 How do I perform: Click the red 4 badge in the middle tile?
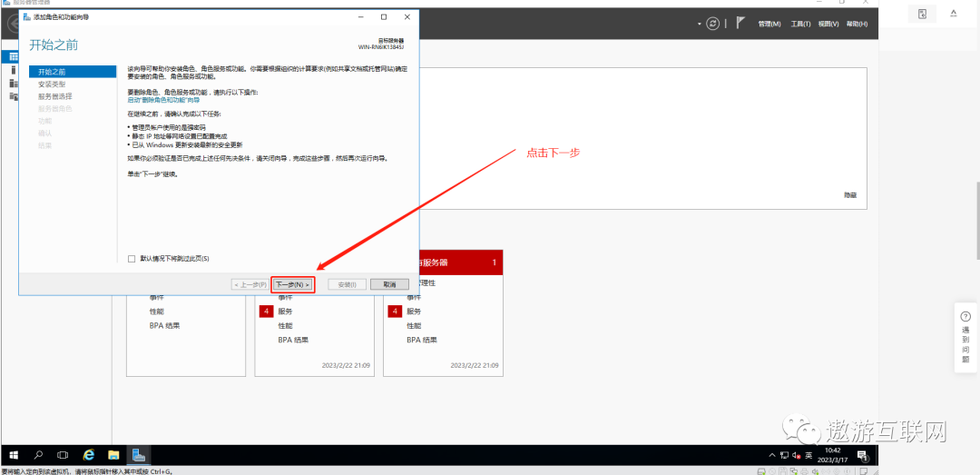[266, 311]
